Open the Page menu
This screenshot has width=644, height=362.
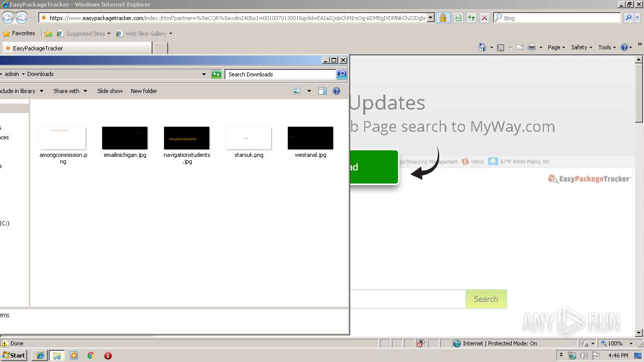[556, 47]
